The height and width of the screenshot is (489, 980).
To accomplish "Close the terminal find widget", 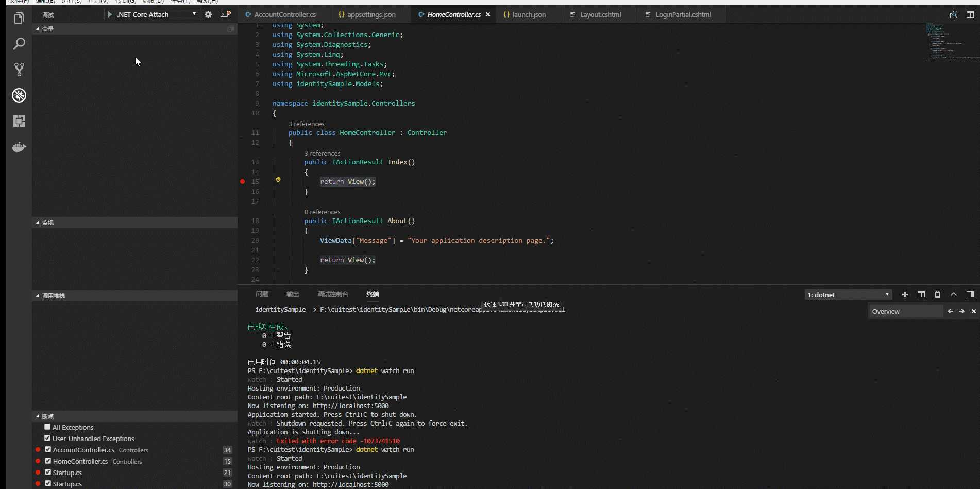I will 973,311.
